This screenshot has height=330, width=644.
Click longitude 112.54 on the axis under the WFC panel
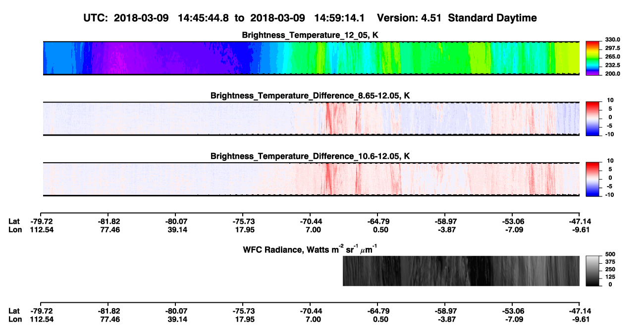(42, 319)
